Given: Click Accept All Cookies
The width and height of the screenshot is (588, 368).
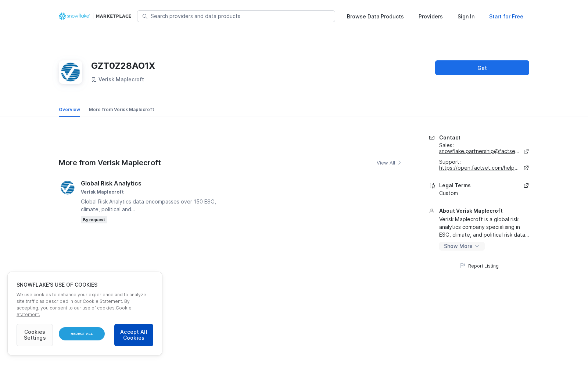Looking at the screenshot, I should 134,335.
